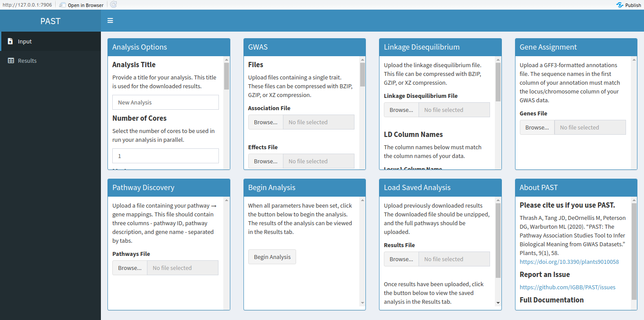644x320 pixels.
Task: Click the Pathways File name field
Action: (182, 268)
